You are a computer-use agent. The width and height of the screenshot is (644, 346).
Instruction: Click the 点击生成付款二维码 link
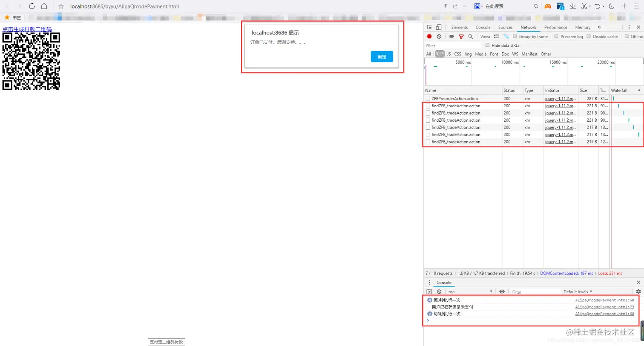27,29
